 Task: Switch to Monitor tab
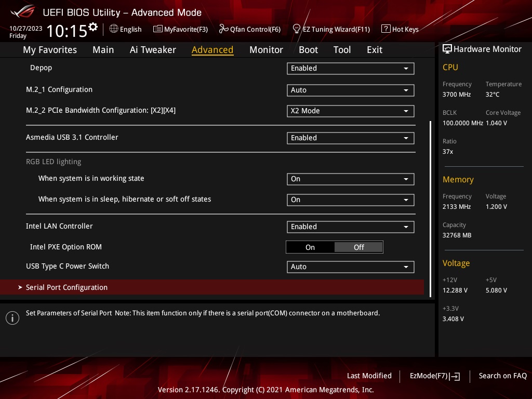click(266, 50)
